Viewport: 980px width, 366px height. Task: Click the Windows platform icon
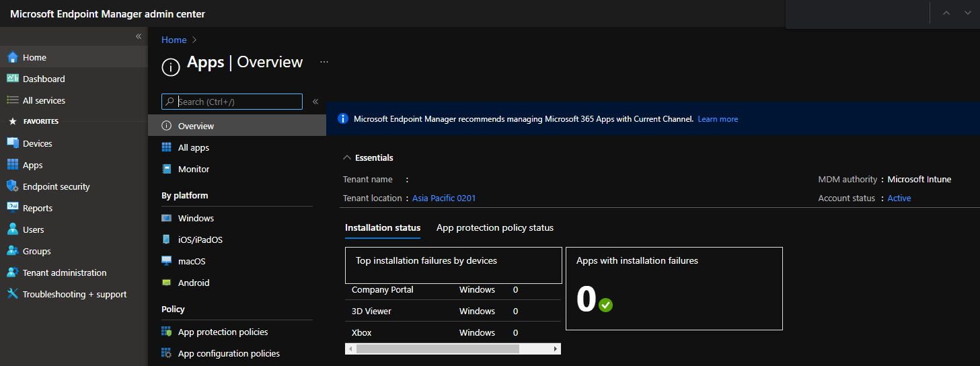coord(167,218)
